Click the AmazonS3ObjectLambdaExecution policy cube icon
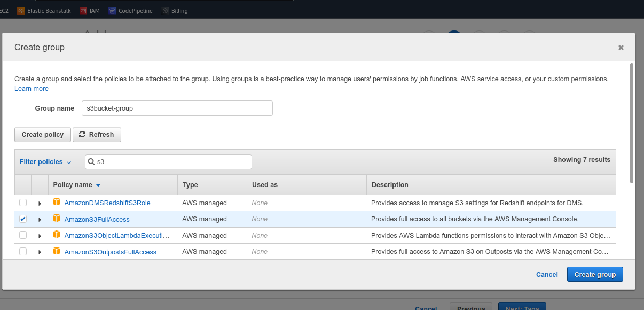644x310 pixels. point(57,234)
